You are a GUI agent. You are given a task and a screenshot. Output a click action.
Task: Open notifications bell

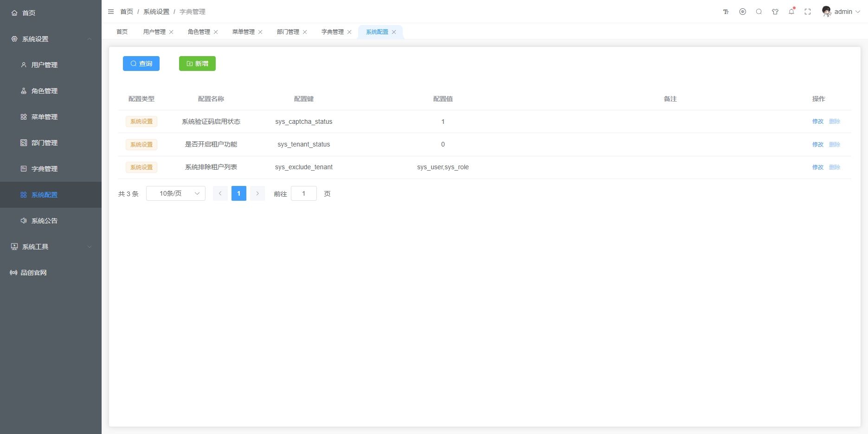point(791,12)
